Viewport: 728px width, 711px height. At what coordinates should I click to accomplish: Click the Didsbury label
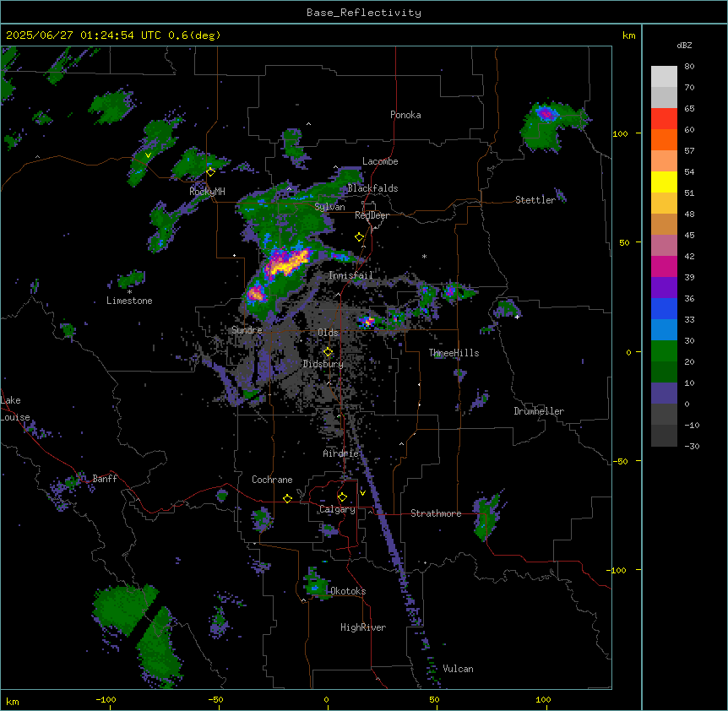[x=323, y=364]
